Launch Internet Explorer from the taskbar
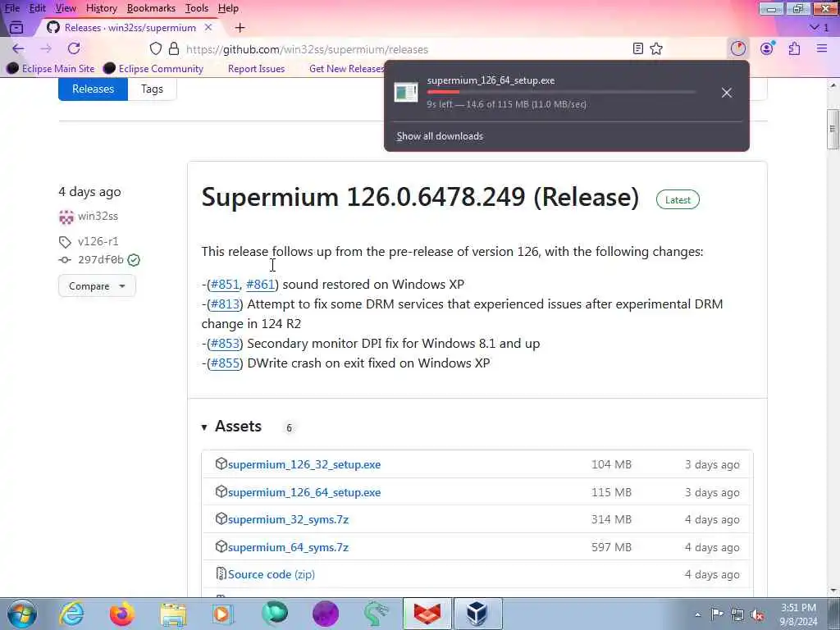840x630 pixels. (x=72, y=614)
